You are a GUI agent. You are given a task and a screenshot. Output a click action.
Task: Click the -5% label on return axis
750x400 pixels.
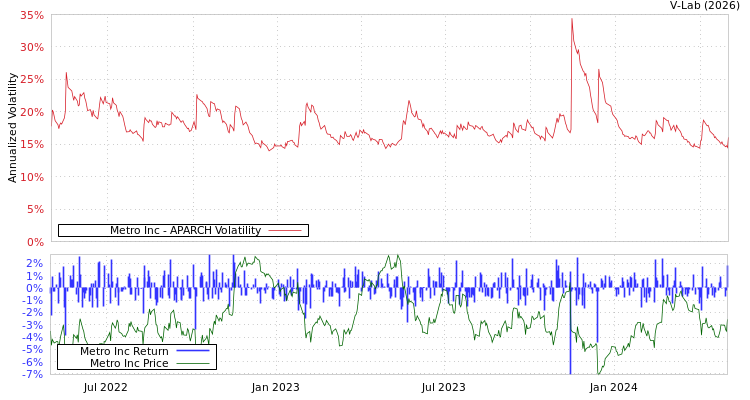pyautogui.click(x=33, y=350)
